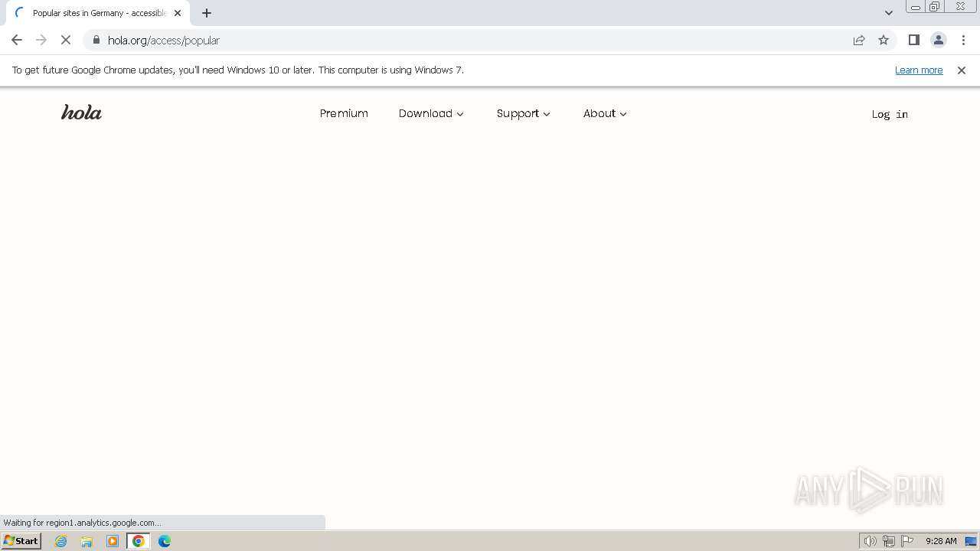Expand the About menu
Screen dimensions: 980x551
605,113
